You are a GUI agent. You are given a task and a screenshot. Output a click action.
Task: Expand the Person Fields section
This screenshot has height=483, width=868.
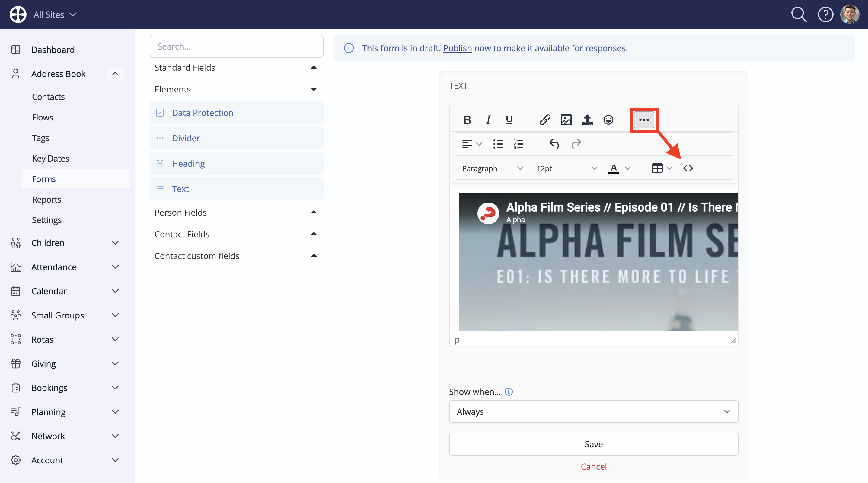[237, 212]
